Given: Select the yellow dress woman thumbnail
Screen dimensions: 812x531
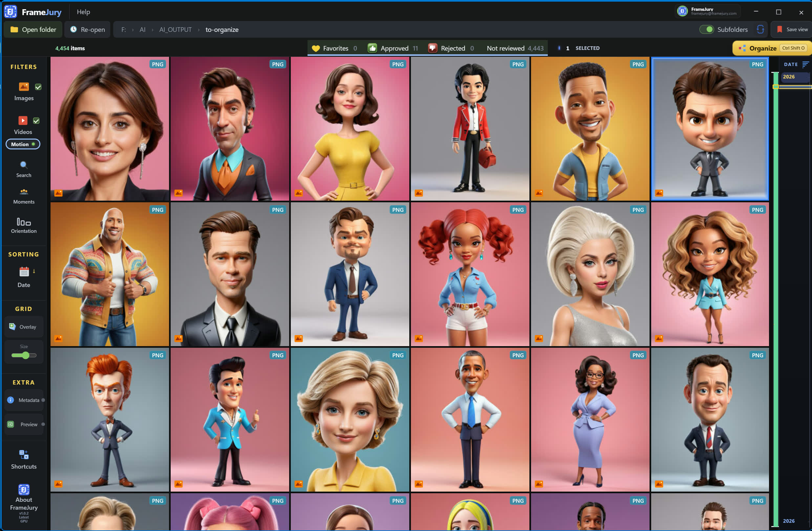Looking at the screenshot, I should pyautogui.click(x=350, y=129).
